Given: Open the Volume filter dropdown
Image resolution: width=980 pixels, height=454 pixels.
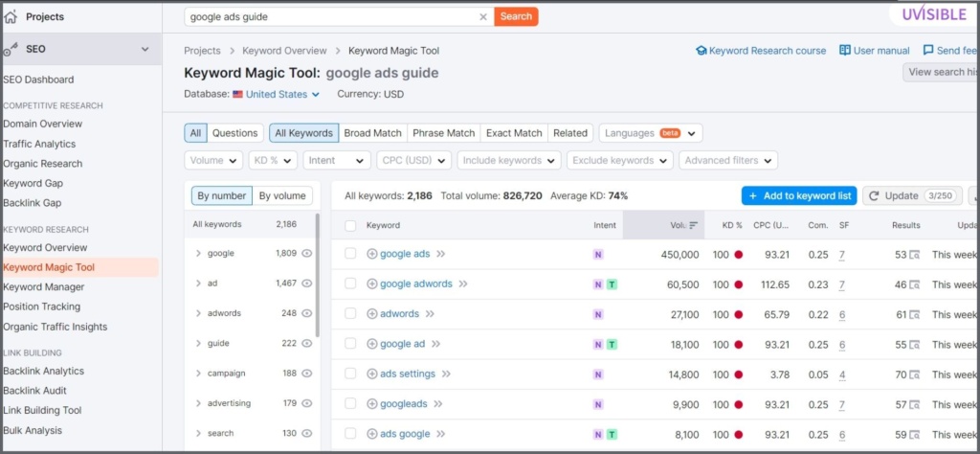Looking at the screenshot, I should pos(213,160).
